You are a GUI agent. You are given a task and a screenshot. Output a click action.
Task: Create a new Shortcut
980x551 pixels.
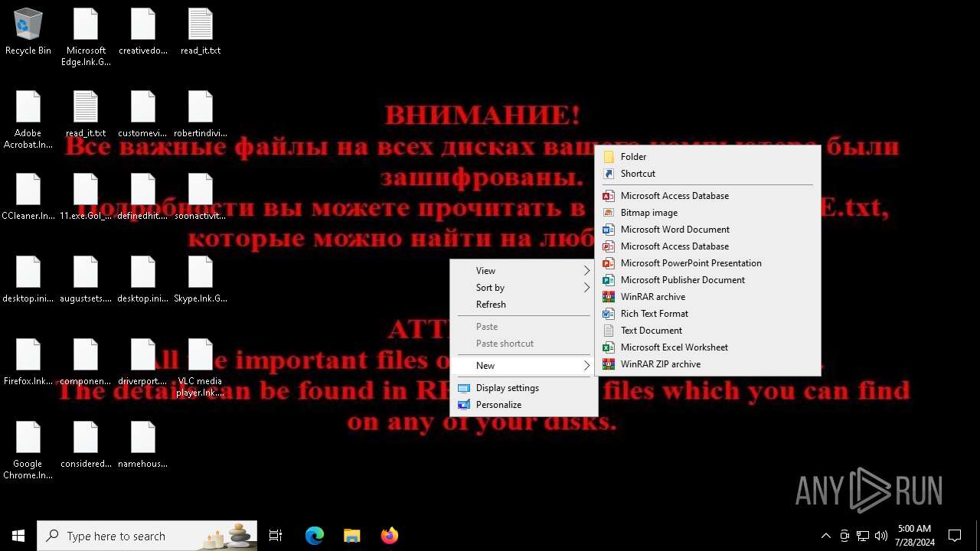(x=707, y=174)
